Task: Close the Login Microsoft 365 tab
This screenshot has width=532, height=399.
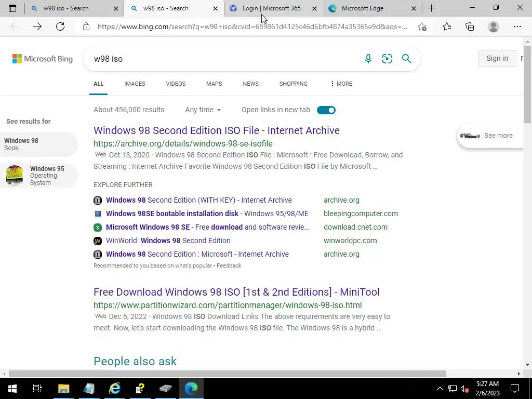Action: [314, 8]
